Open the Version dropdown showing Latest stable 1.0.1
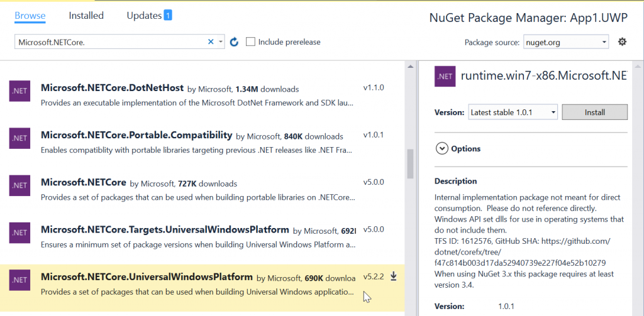644x316 pixels. [513, 112]
